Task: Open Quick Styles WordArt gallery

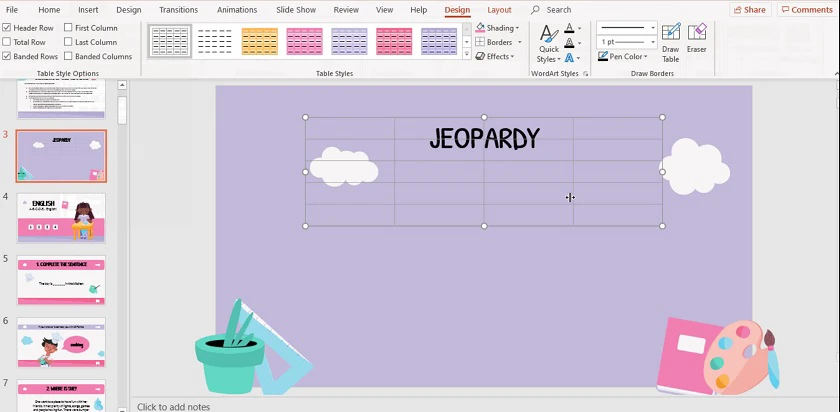Action: [x=549, y=44]
